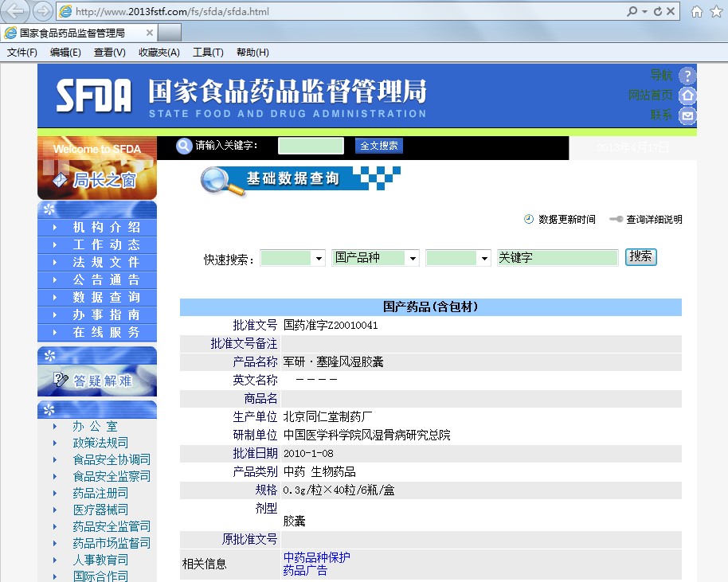
Task: Click the favorites star icon
Action: pyautogui.click(x=715, y=12)
